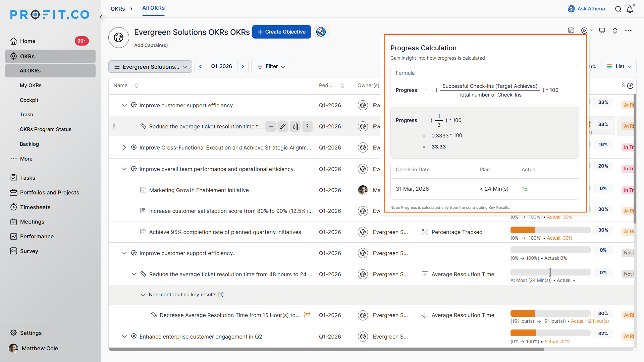Collapse the sidebar with arrow toggle

tap(101, 16)
